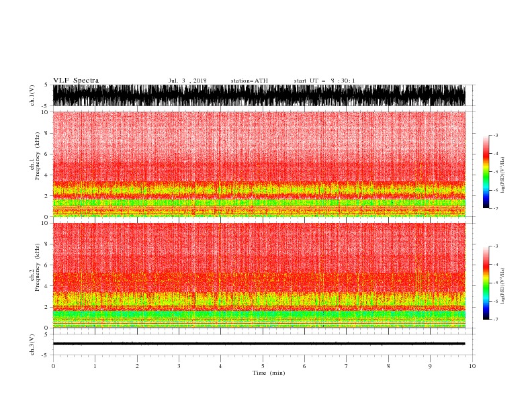Screen dimensions: 532x411
Task: Click the ch.2 frequency axis "2" tick label
Action: click(46, 307)
